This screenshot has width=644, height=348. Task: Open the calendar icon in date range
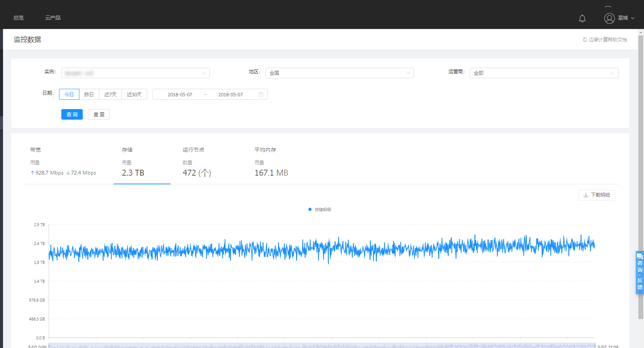point(261,94)
